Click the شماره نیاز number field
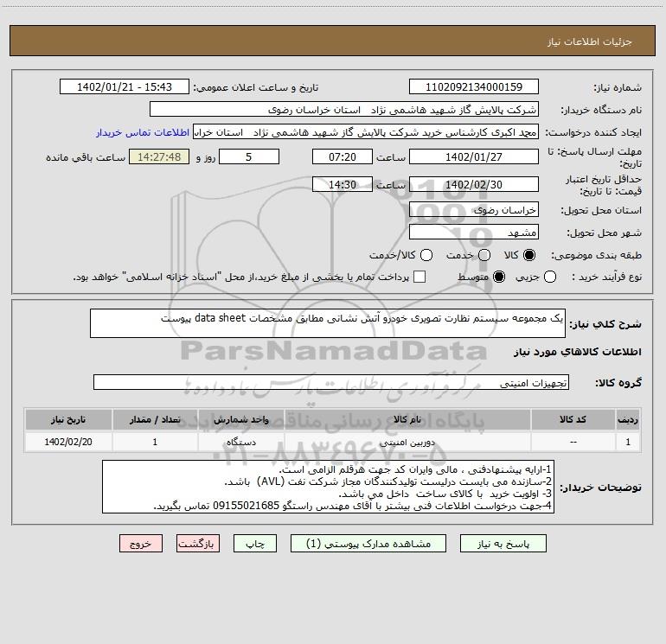666x644 pixels. 473,87
